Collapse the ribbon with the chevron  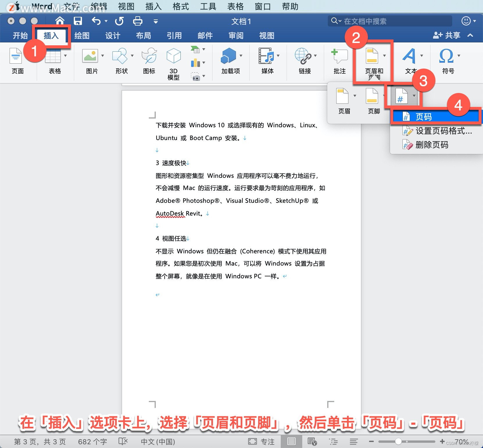470,35
